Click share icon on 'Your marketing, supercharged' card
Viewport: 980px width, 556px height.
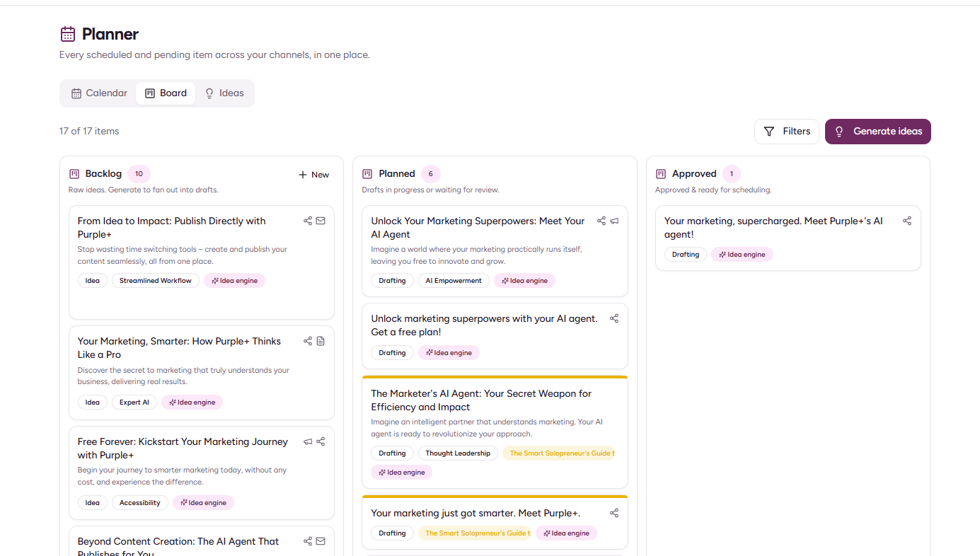coord(907,221)
